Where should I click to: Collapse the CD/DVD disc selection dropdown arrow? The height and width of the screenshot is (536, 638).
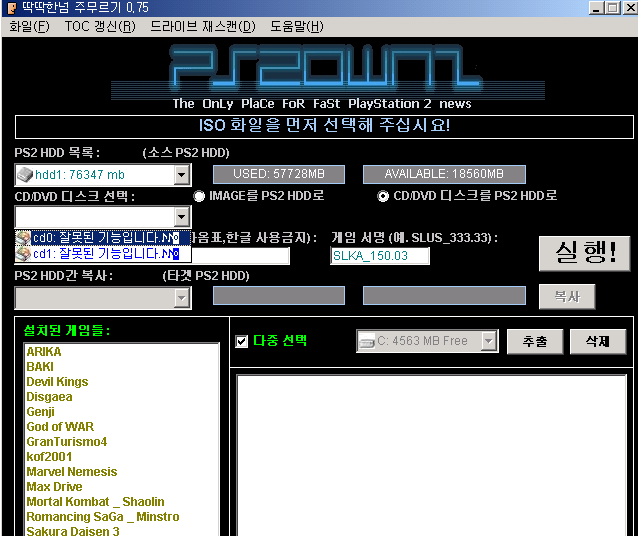tap(181, 217)
